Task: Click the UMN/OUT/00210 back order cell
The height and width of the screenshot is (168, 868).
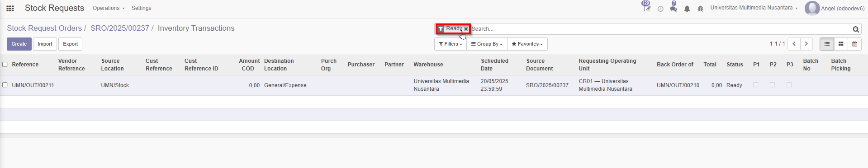Action: click(x=678, y=85)
